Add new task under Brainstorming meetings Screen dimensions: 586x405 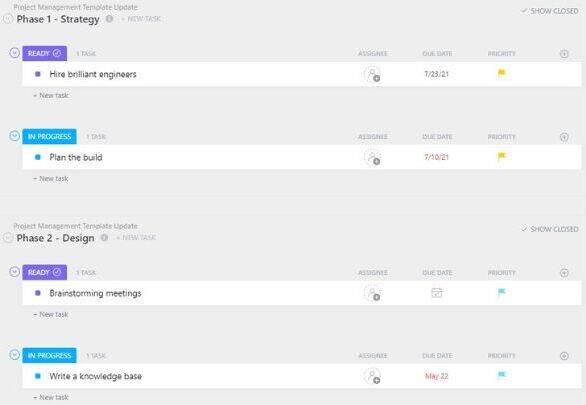pyautogui.click(x=51, y=315)
